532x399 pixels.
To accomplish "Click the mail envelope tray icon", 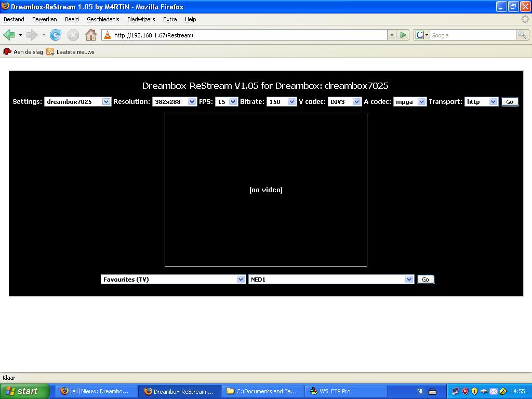I will click(494, 392).
